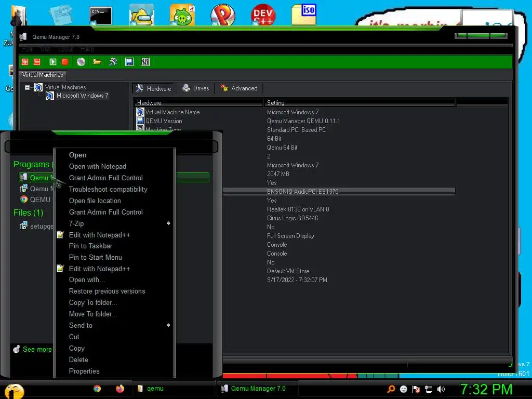Click the See more results link
This screenshot has width=532, height=399.
(x=33, y=349)
